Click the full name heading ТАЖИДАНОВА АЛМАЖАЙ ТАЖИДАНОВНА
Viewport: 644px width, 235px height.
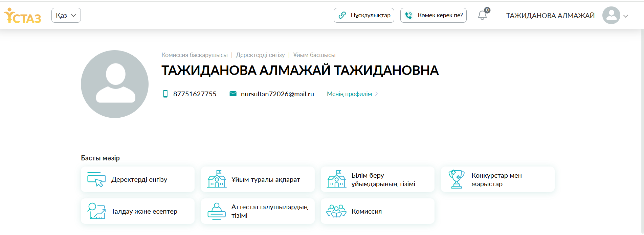pos(300,71)
